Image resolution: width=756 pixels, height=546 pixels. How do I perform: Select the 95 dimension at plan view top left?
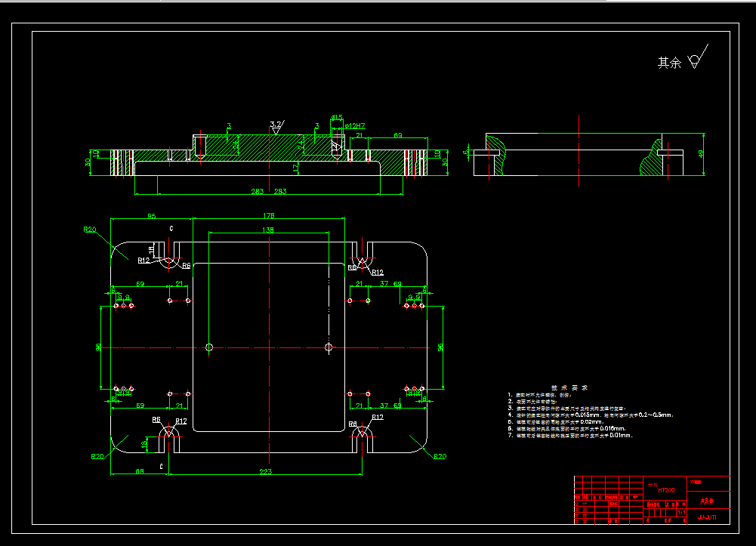point(151,216)
